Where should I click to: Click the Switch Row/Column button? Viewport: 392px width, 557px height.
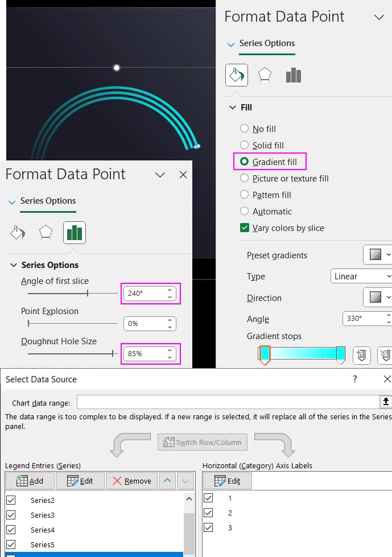tap(202, 443)
